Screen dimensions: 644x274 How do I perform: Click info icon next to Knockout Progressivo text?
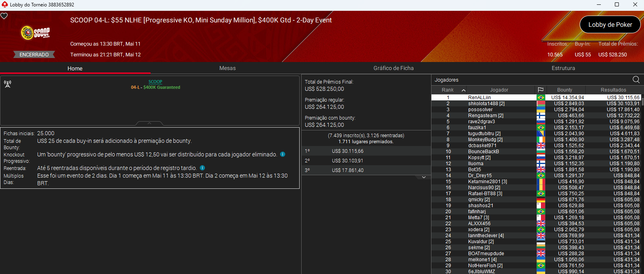pyautogui.click(x=283, y=154)
